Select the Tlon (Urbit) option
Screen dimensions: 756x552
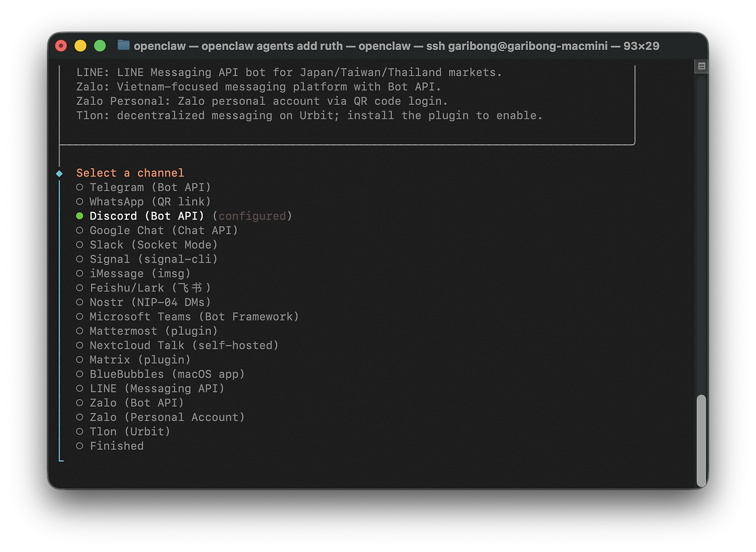[x=123, y=432]
